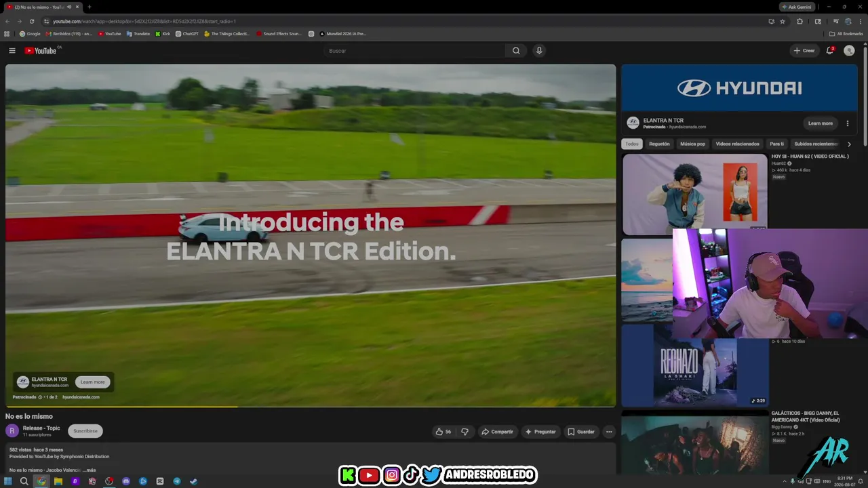Show hidden system tray icons

pos(785,481)
